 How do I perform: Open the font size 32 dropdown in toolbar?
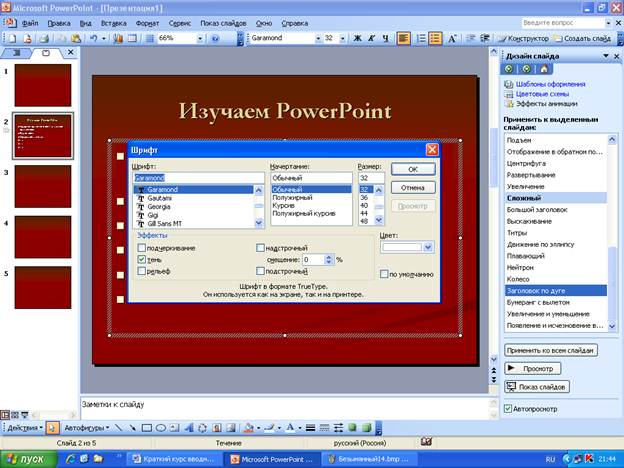pyautogui.click(x=342, y=38)
